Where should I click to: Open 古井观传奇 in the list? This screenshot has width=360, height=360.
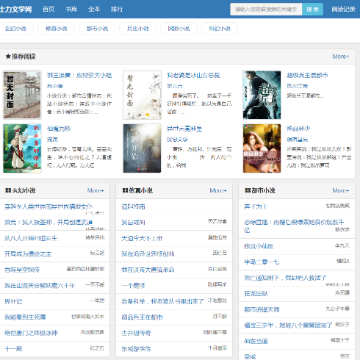coord(136,333)
